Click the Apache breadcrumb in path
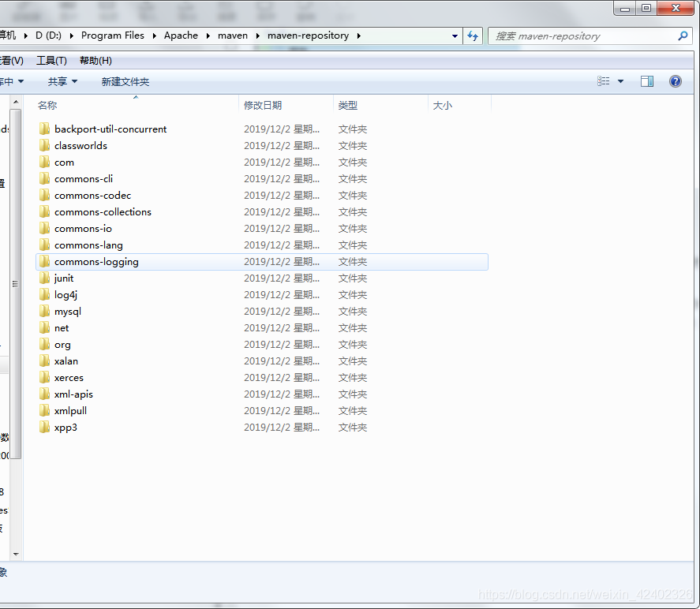Screen dimensions: 700x609 [x=181, y=35]
